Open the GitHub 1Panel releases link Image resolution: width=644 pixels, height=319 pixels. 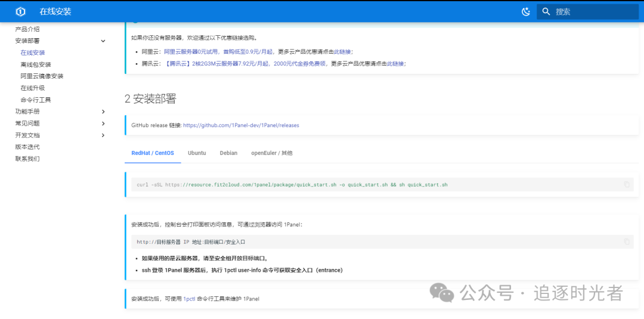pyautogui.click(x=241, y=125)
